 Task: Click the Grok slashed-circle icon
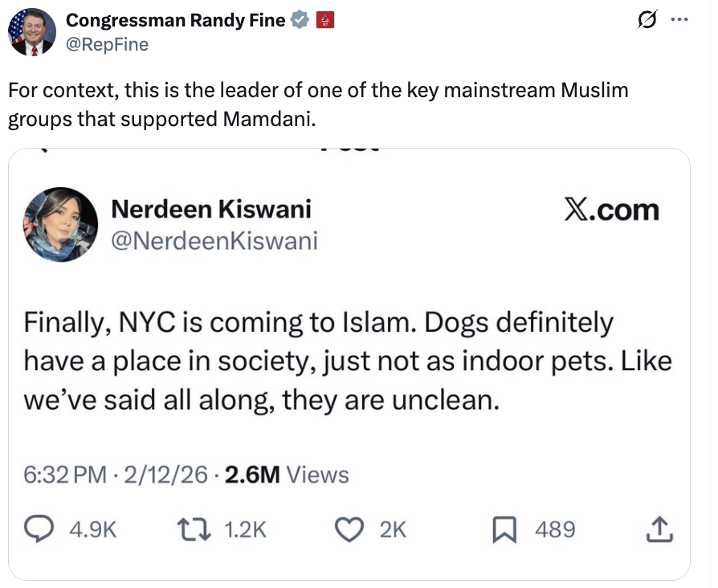pyautogui.click(x=644, y=21)
